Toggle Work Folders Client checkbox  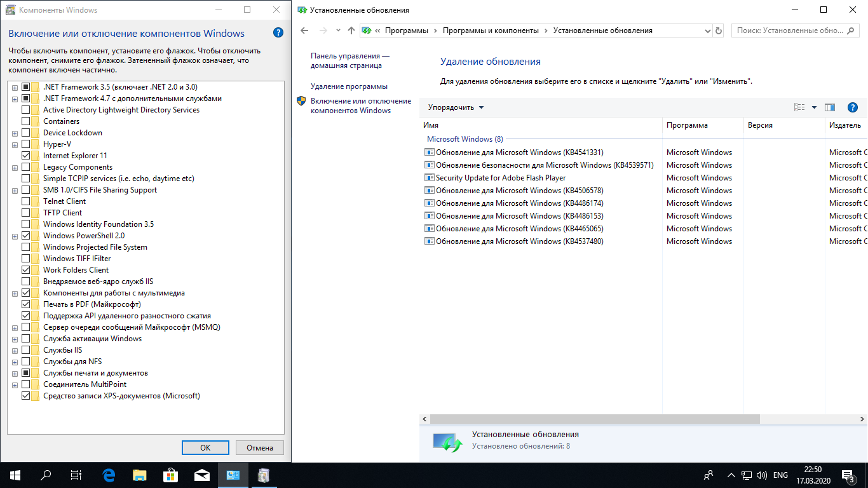(x=26, y=270)
